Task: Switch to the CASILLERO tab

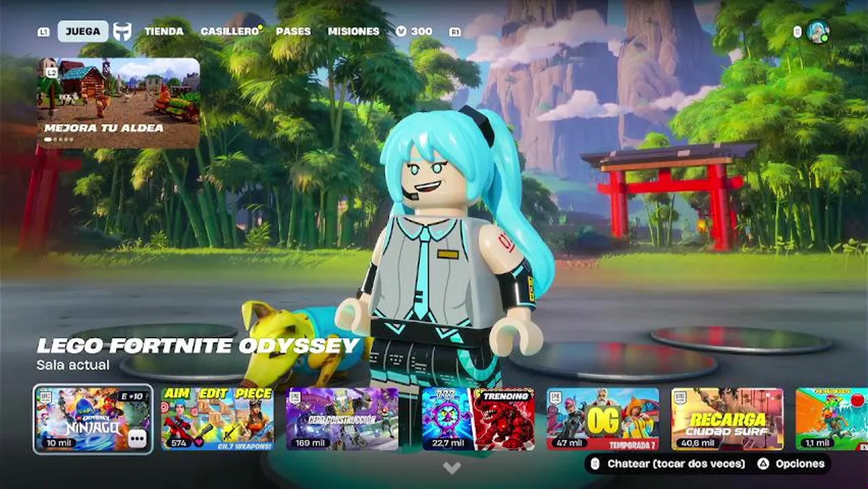Action: [230, 31]
